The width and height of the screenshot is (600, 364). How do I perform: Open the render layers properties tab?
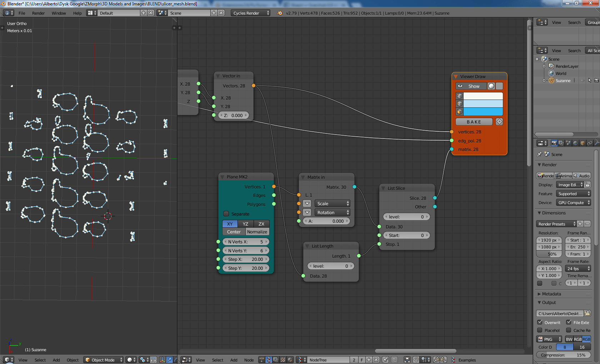(561, 143)
